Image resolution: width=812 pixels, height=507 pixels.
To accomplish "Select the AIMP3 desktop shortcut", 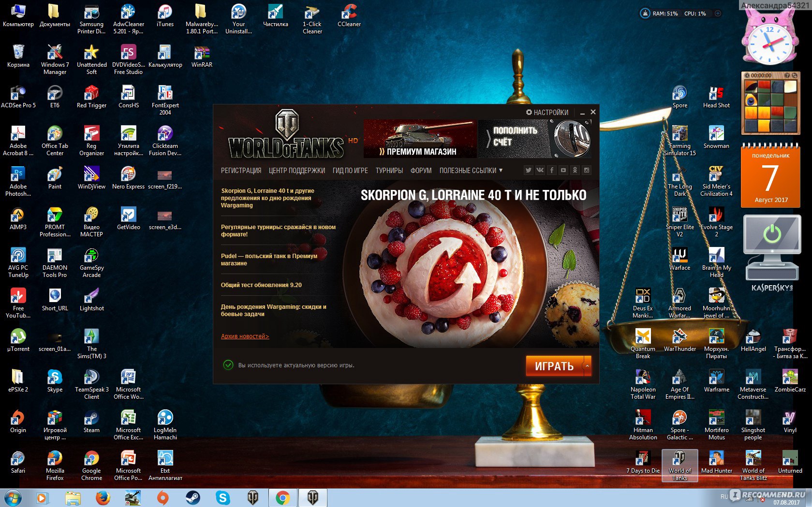I will [x=18, y=218].
